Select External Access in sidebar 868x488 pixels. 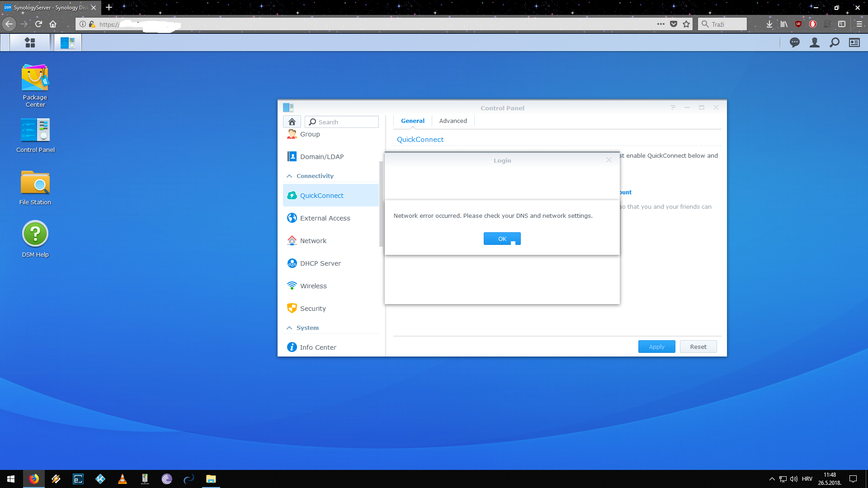[x=325, y=218]
